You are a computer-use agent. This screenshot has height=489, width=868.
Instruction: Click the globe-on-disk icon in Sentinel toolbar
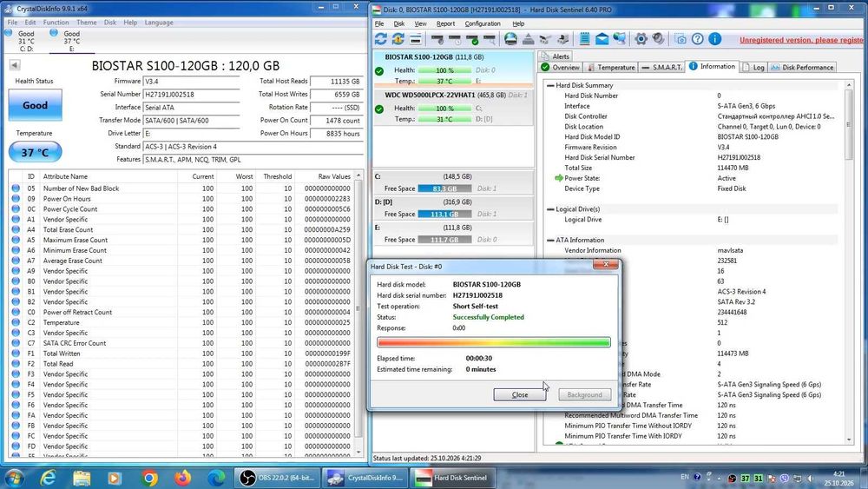pyautogui.click(x=510, y=39)
